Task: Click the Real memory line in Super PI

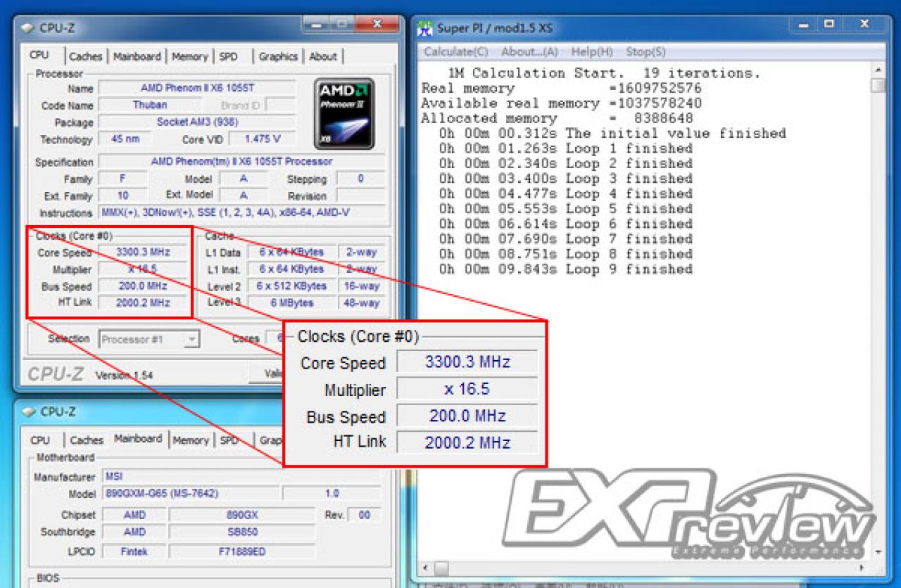Action: coord(561,89)
